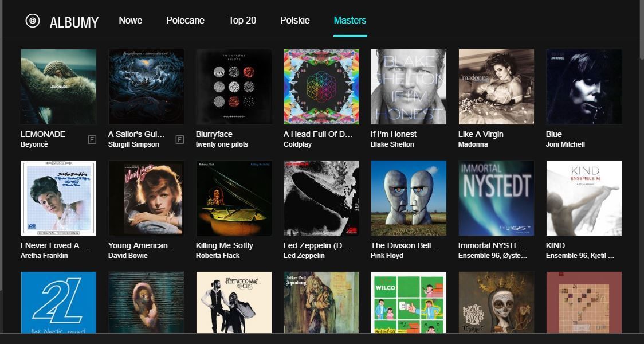Open the green Wilco album cover
644x344 pixels.
[409, 302]
